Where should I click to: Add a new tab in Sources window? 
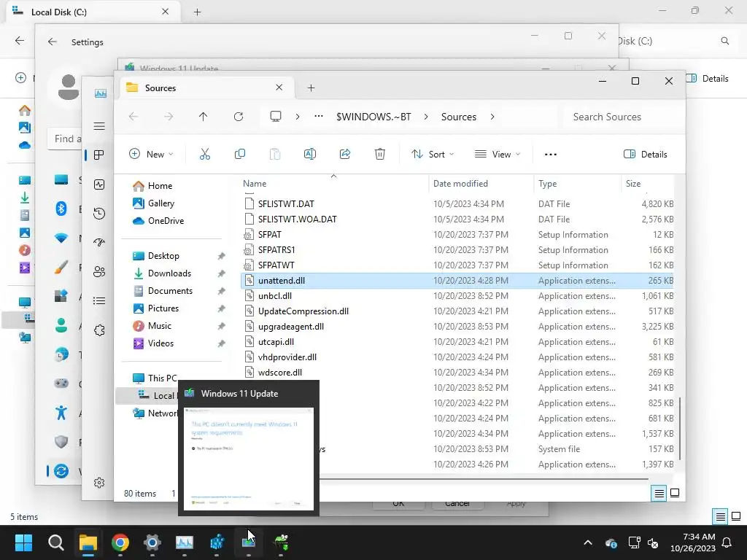[311, 88]
